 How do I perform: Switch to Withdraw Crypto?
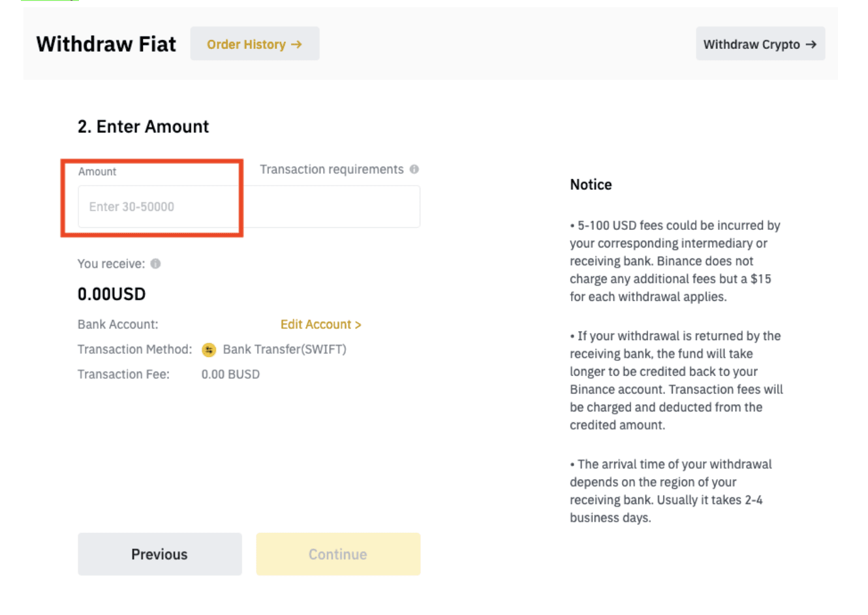click(760, 44)
